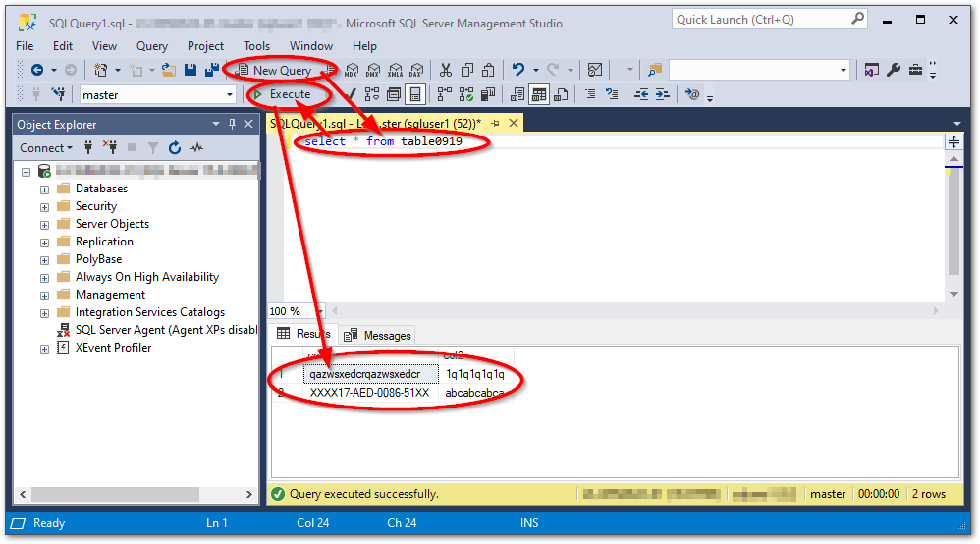Screen dimensions: 980x544
Task: Open the Connect dropdown in Object Explorer
Action: pos(45,148)
